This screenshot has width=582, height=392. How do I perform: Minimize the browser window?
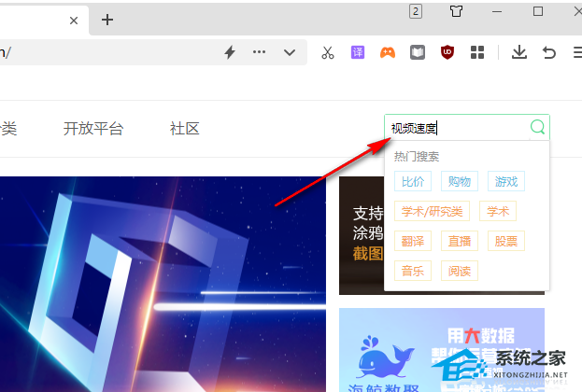[497, 12]
